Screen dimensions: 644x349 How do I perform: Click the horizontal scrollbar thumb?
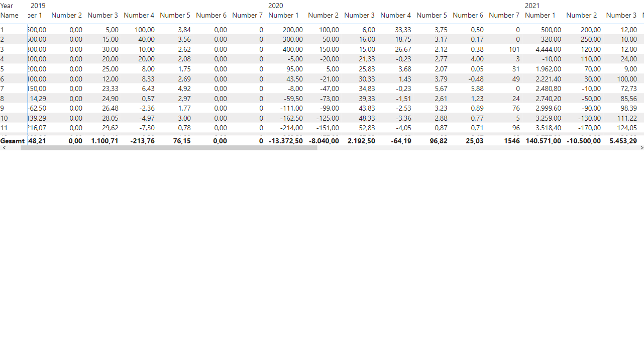point(169,148)
